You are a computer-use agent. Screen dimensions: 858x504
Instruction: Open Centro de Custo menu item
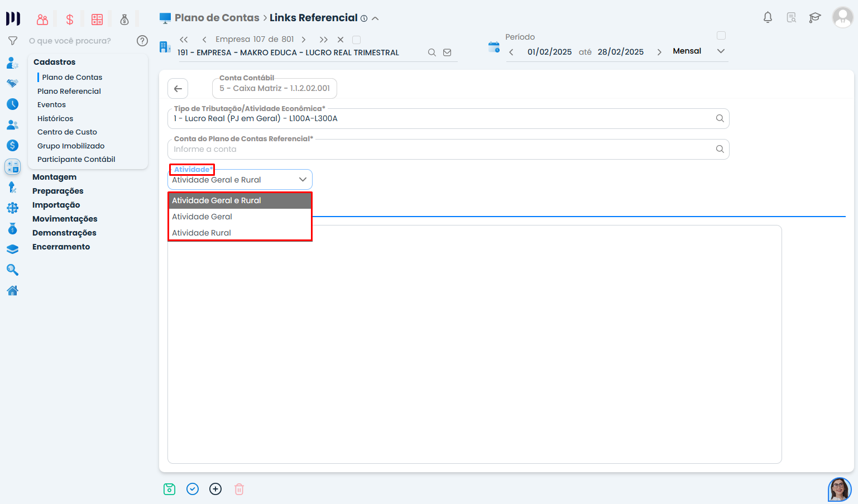pos(67,132)
